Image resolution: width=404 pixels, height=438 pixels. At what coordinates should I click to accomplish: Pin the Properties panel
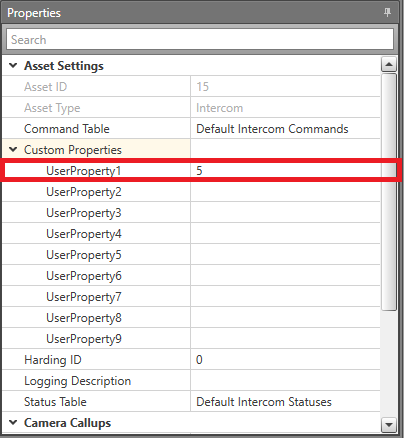click(387, 13)
